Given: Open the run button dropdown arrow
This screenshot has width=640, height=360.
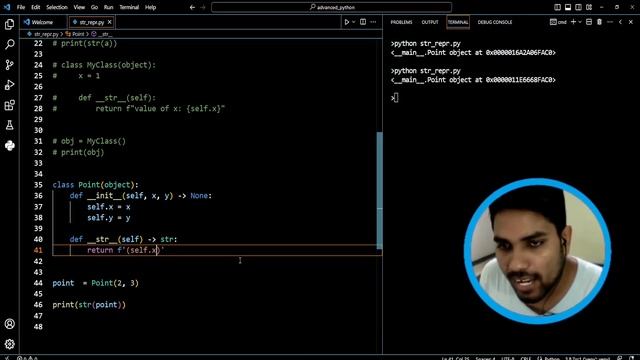Looking at the screenshot, I should coord(353,22).
